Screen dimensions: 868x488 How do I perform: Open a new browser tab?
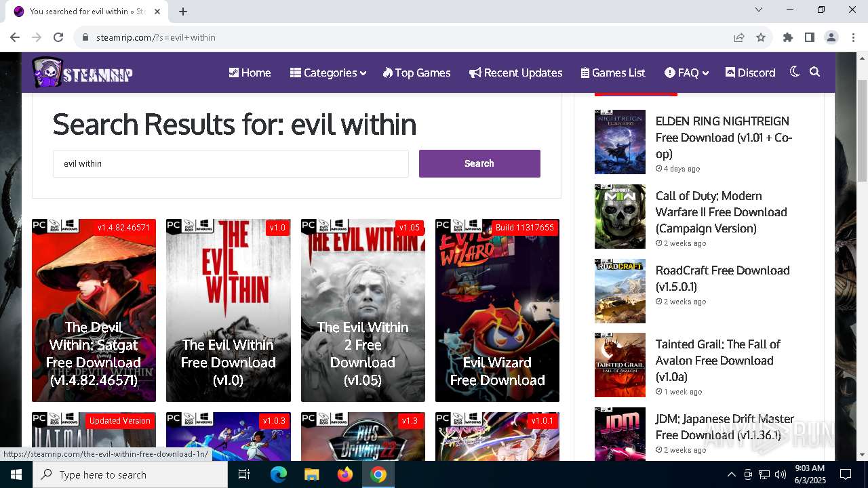pyautogui.click(x=183, y=12)
